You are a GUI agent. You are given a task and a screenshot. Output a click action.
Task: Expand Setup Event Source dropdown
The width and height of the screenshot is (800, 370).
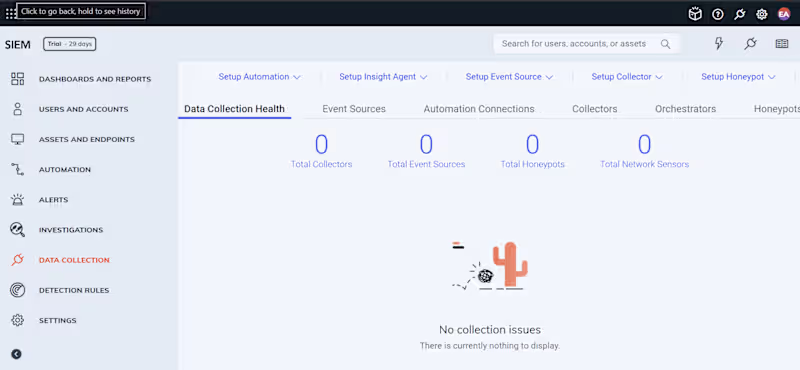pyautogui.click(x=509, y=77)
